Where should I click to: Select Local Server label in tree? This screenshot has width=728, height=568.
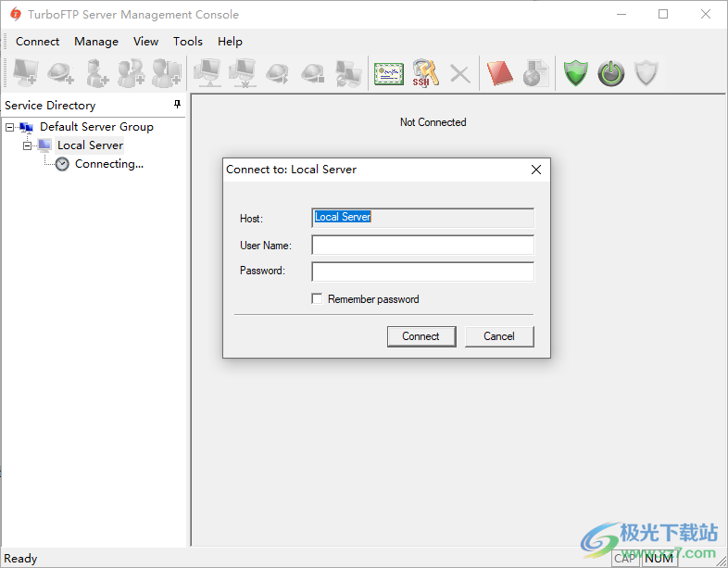pyautogui.click(x=90, y=145)
